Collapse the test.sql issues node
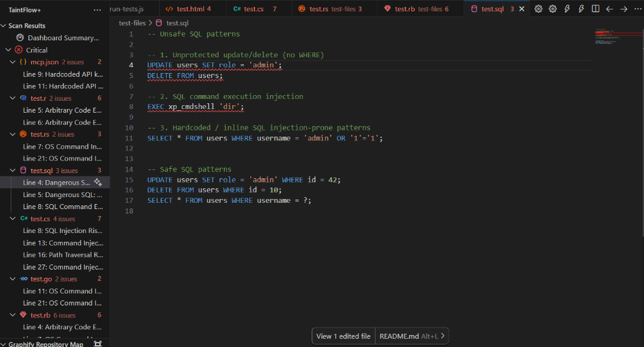The width and height of the screenshot is (644, 347). 13,170
